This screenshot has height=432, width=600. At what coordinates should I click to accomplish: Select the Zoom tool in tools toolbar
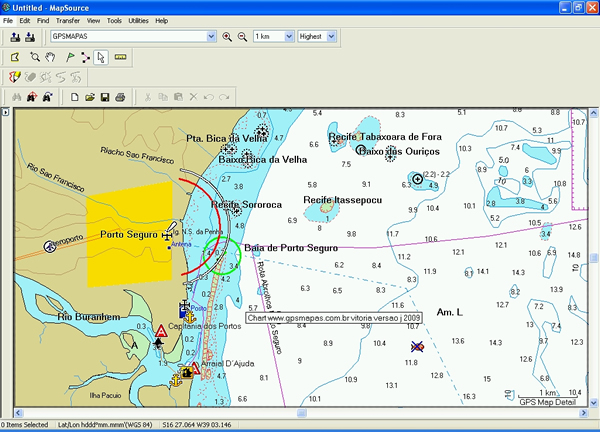(34, 57)
